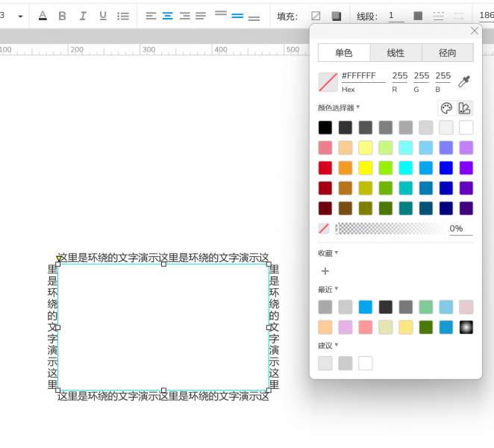Click the palette view icon
This screenshot has width=494, height=448.
[x=446, y=108]
